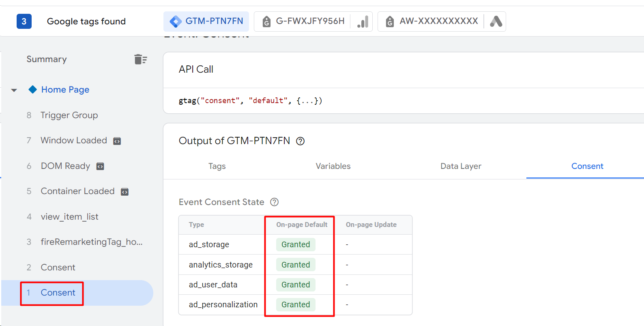The height and width of the screenshot is (326, 644).
Task: Select the fireRemarketingTag_ho... event
Action: [91, 242]
